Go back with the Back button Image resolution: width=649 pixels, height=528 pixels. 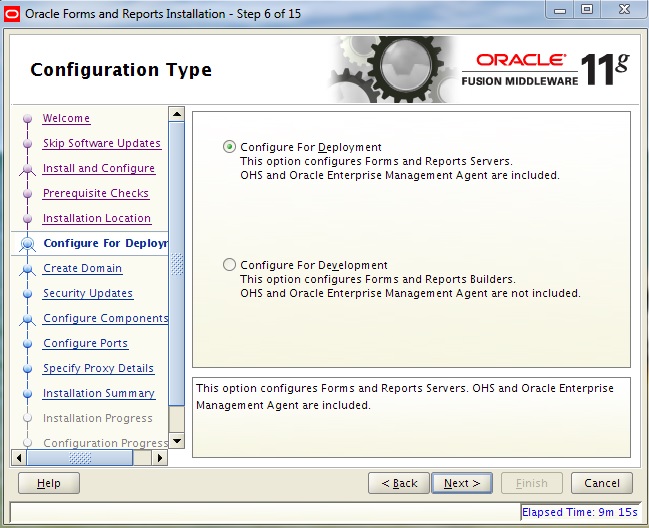[x=399, y=483]
